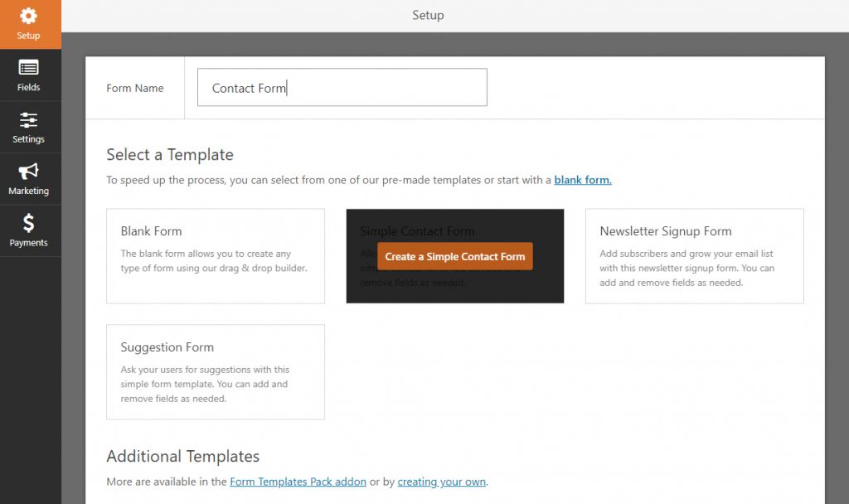This screenshot has width=849, height=504.
Task: Open the Payments dollar icon
Action: [x=28, y=223]
